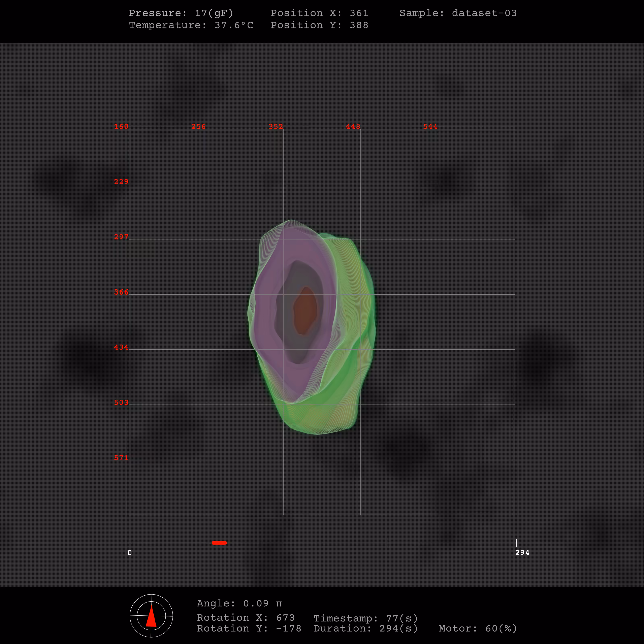The height and width of the screenshot is (644, 644).
Task: Click the red timeline playhead marker
Action: (219, 543)
